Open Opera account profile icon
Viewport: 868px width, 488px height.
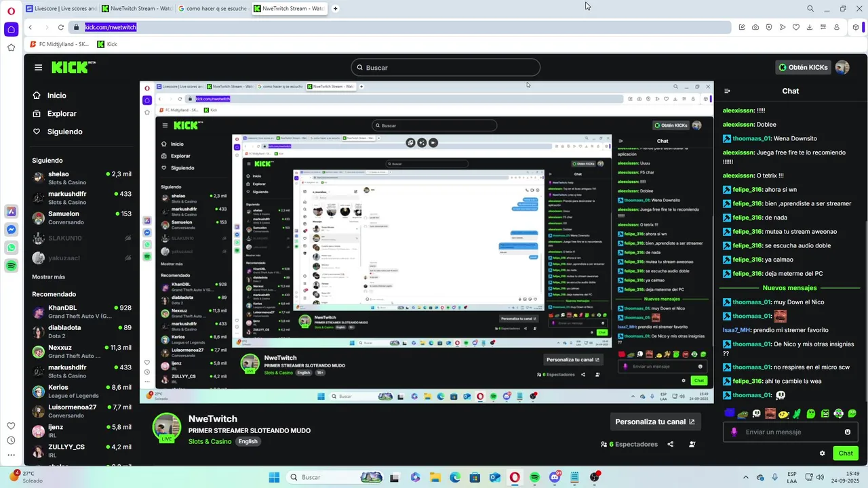[x=837, y=27]
